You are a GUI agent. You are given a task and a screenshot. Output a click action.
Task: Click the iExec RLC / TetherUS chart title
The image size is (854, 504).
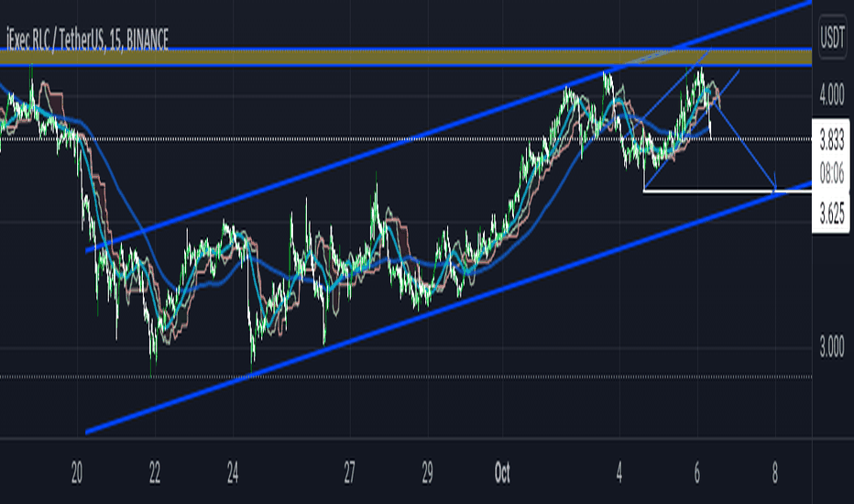88,39
